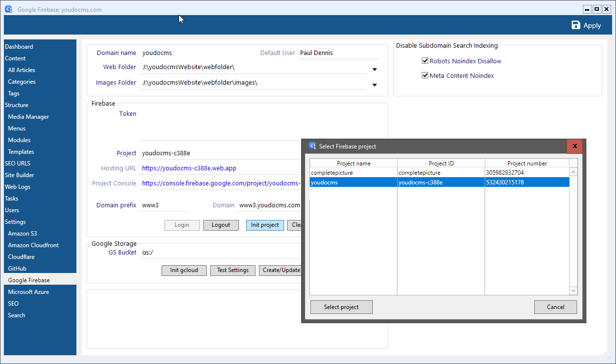Click Cancel in Select Firebase project dialog
616x364 pixels.
point(556,307)
